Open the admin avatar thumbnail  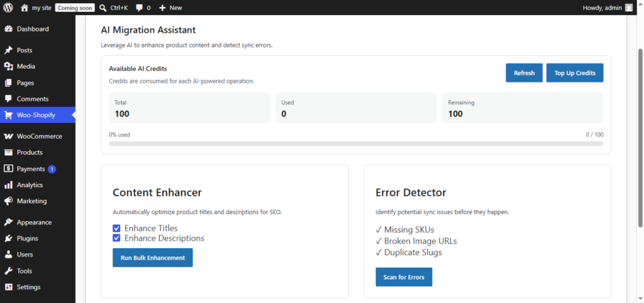[628, 8]
